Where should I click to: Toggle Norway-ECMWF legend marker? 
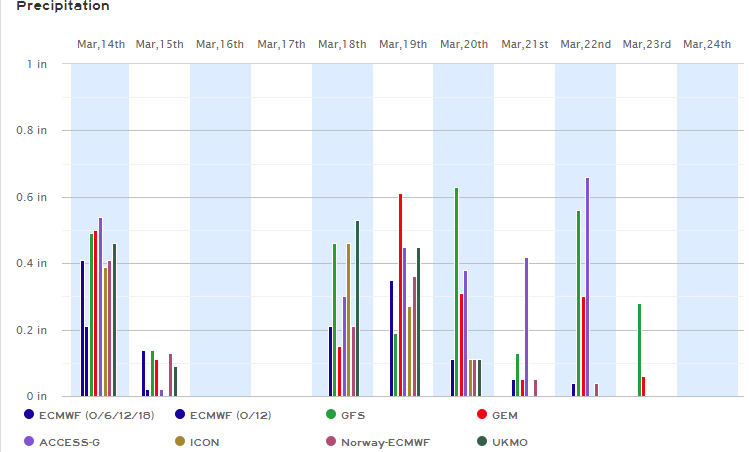[329, 441]
